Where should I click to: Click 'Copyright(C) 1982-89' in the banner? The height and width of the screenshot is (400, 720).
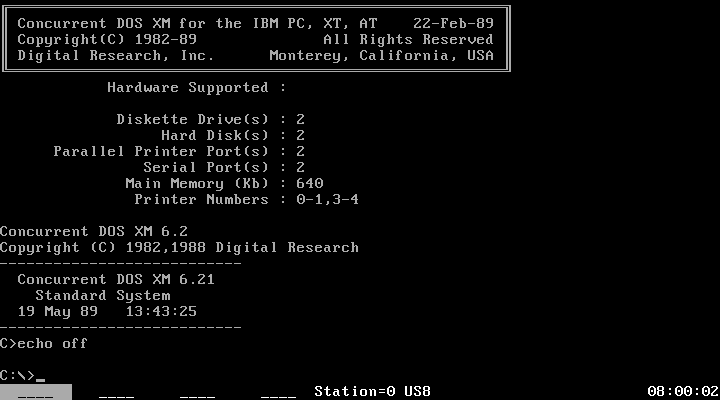(x=107, y=39)
